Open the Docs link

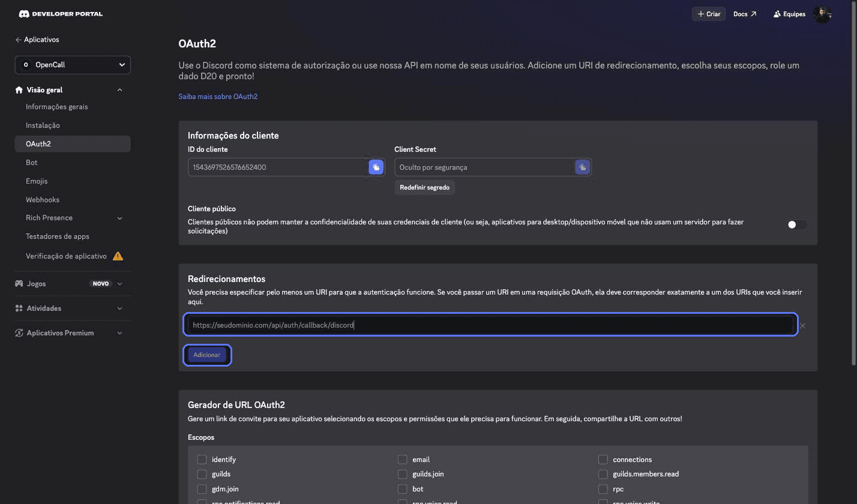click(745, 14)
